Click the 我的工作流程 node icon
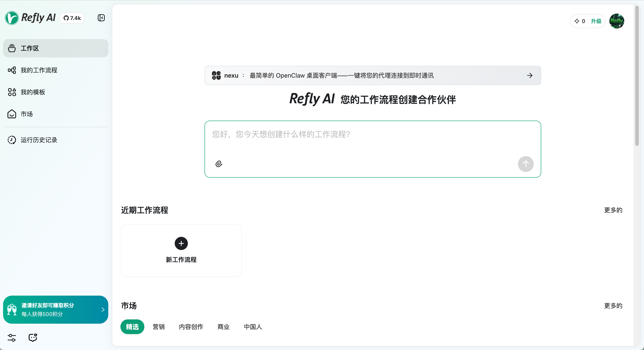This screenshot has height=350, width=644. click(12, 70)
